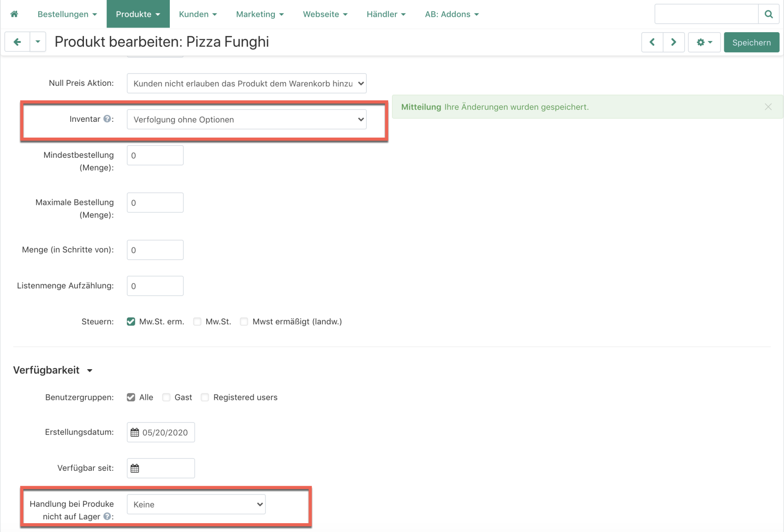
Task: Click the search magnifier icon
Action: tap(769, 14)
